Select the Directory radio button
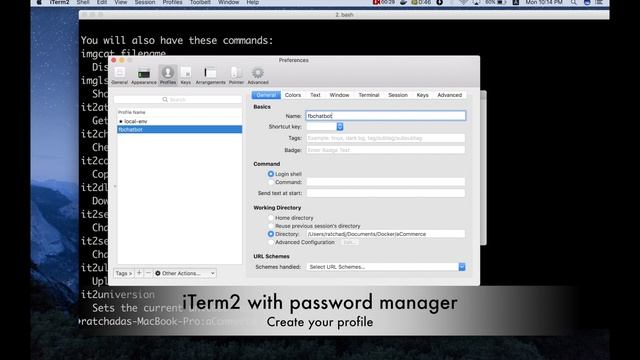Image resolution: width=640 pixels, height=360 pixels. (x=271, y=234)
